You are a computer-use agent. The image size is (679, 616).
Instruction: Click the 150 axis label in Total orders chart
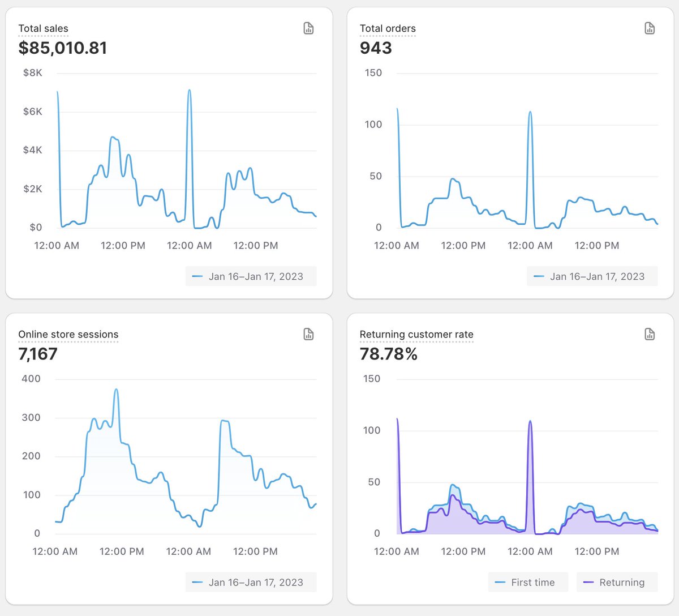[x=373, y=72]
